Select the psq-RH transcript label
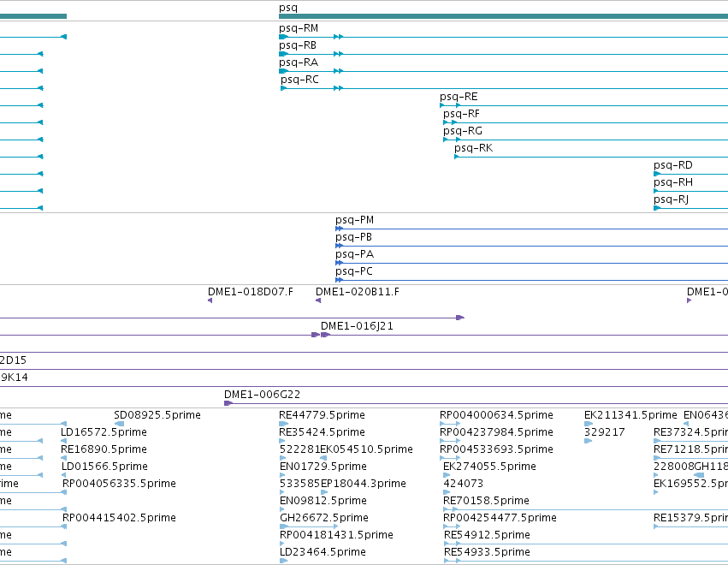Viewport: 728px width, 565px height. (x=673, y=182)
